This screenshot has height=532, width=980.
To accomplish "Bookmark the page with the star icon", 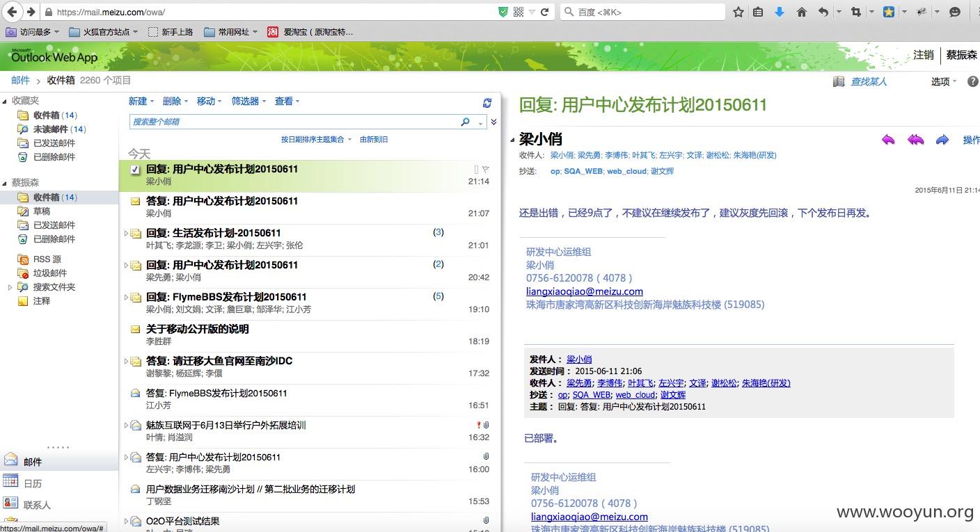I will pyautogui.click(x=739, y=12).
